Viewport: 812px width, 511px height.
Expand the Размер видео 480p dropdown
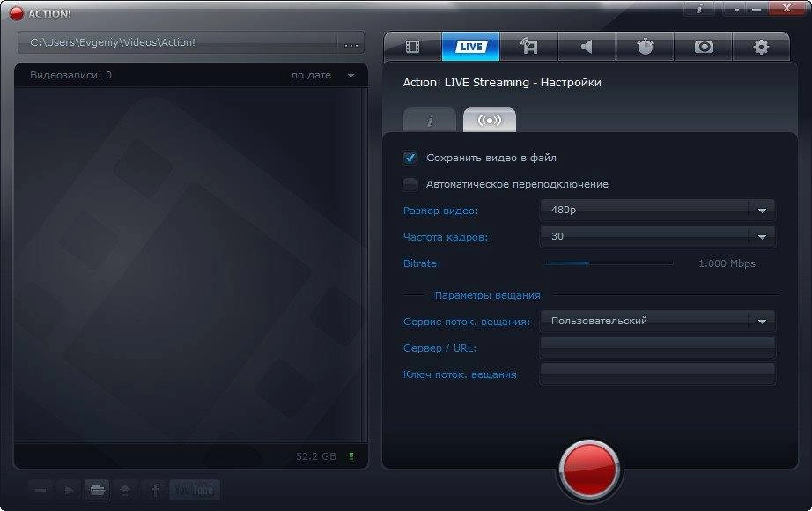pyautogui.click(x=657, y=210)
